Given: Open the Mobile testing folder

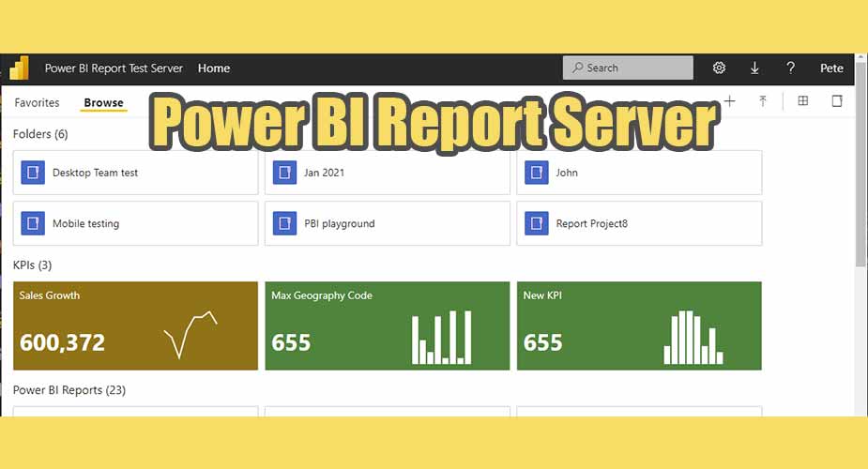Looking at the screenshot, I should [136, 223].
